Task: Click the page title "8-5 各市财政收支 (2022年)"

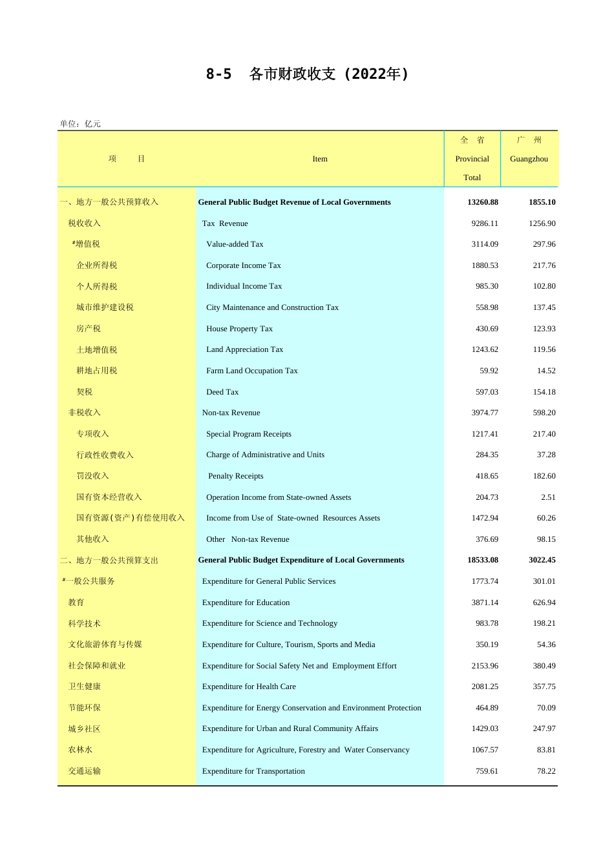Action: [x=307, y=74]
